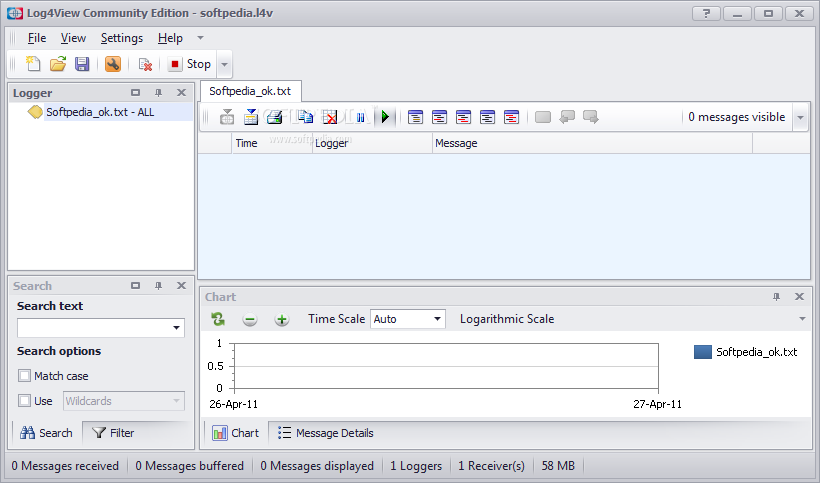Maximize the Logger panel
820x483 pixels.
click(x=135, y=93)
